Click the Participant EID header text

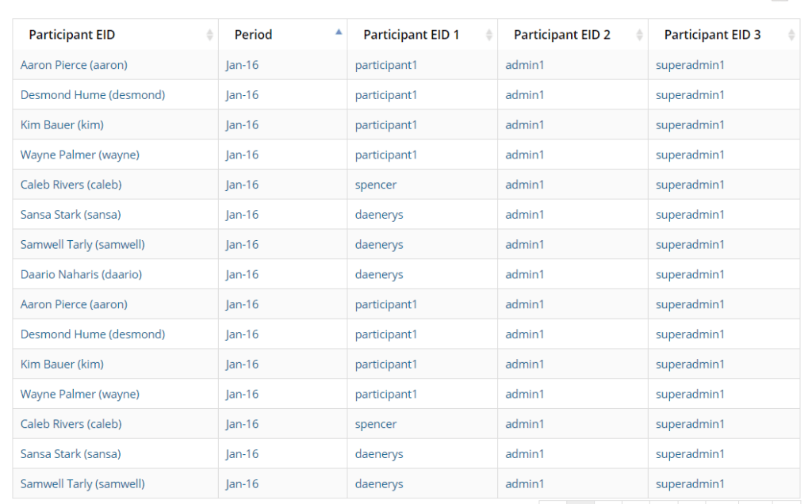click(x=72, y=35)
